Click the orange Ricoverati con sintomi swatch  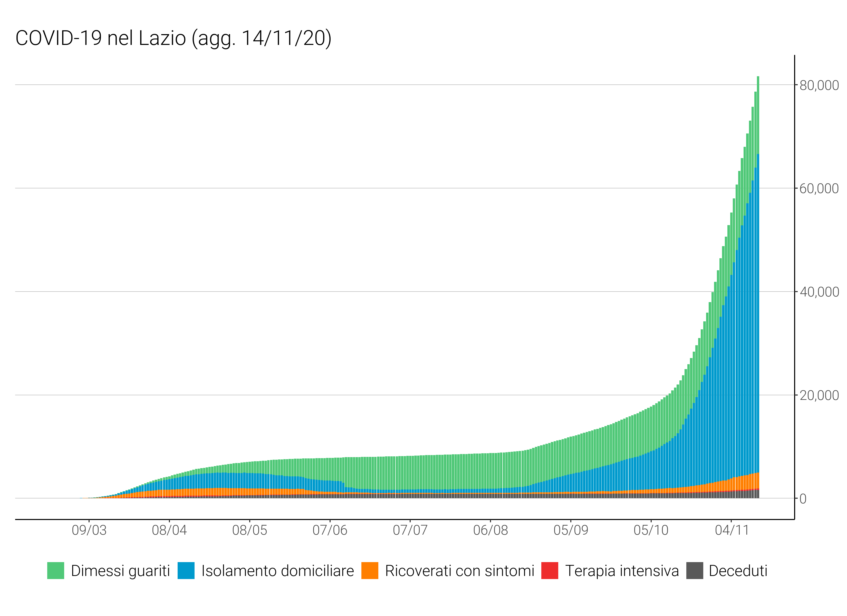[370, 570]
